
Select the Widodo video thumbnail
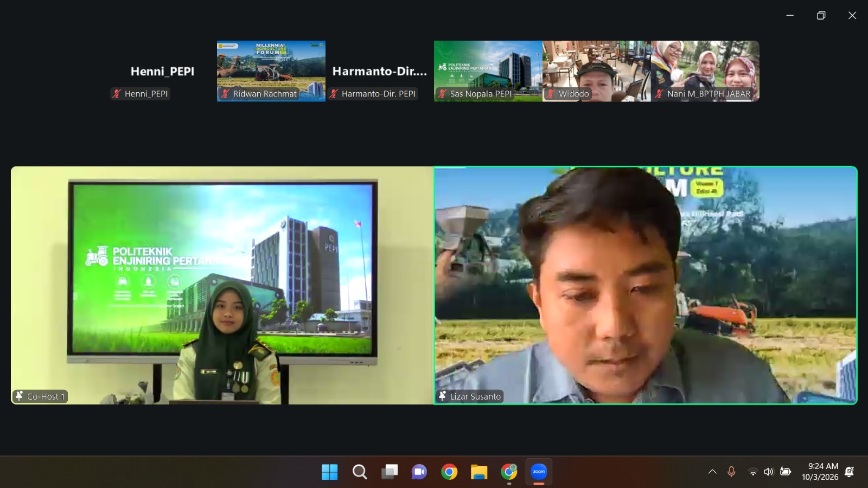coord(597,71)
